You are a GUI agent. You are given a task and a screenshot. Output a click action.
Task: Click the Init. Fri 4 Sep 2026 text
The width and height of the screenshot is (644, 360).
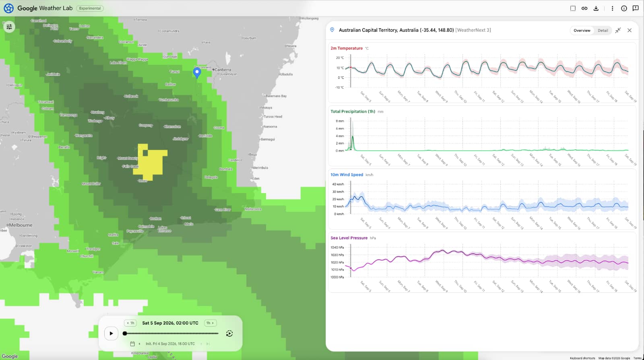pos(170,344)
